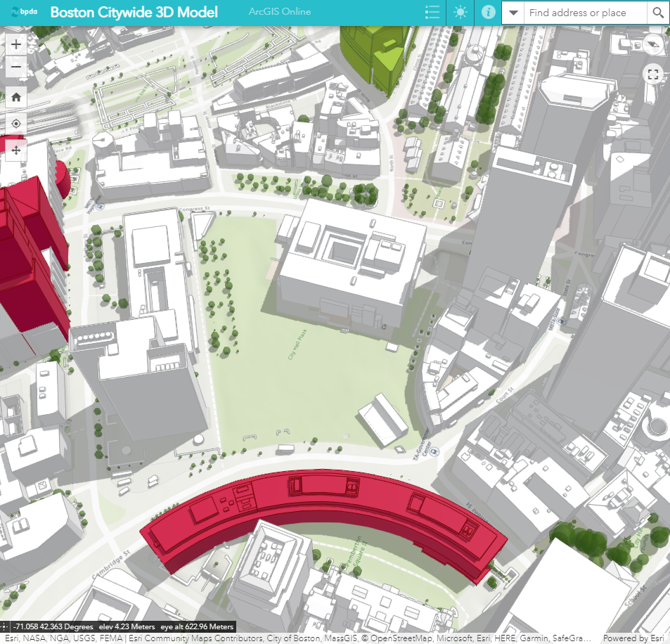Viewport: 670px width, 644px height.
Task: Zoom out with the minus button
Action: [15, 68]
